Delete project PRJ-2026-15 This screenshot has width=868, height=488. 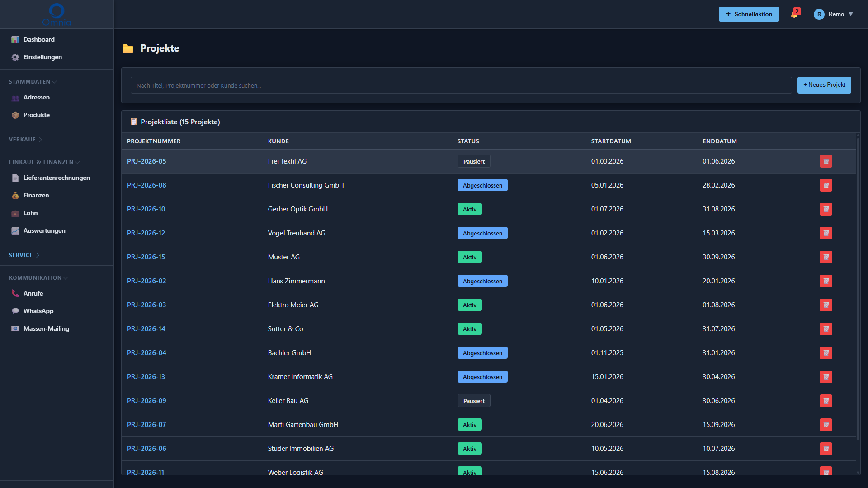point(826,257)
